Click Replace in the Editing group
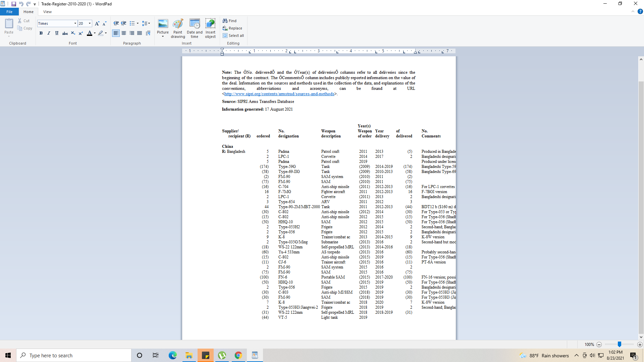This screenshot has width=644, height=362. click(x=232, y=28)
